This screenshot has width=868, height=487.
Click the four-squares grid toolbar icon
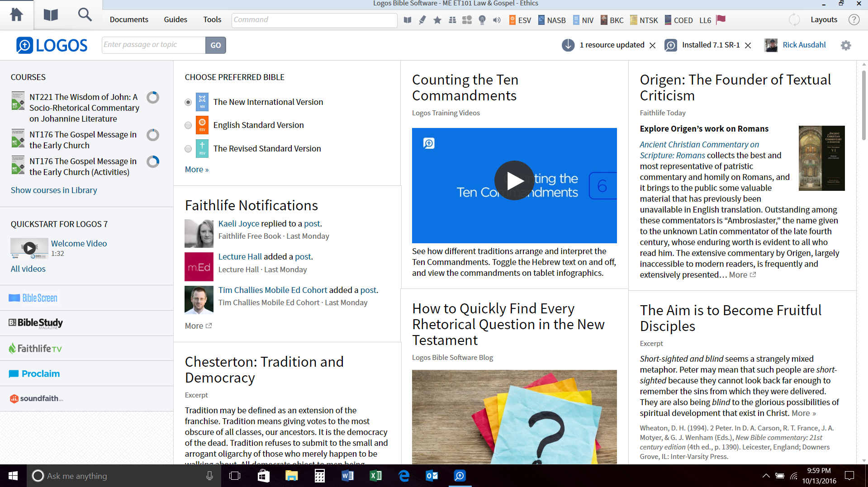452,20
